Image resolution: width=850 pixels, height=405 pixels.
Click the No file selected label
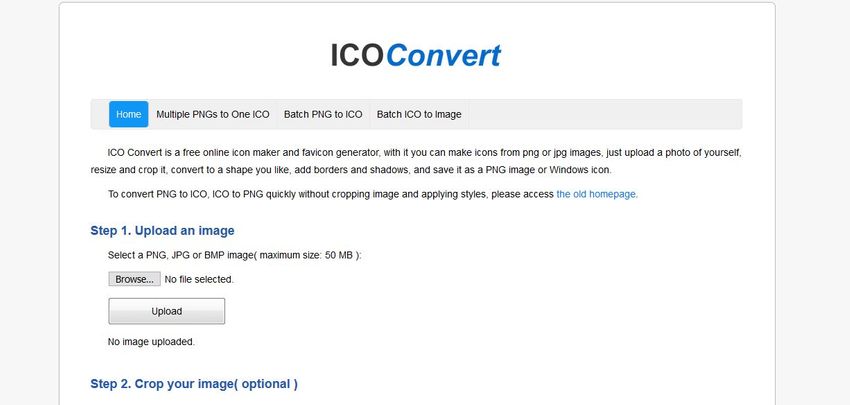tap(199, 279)
